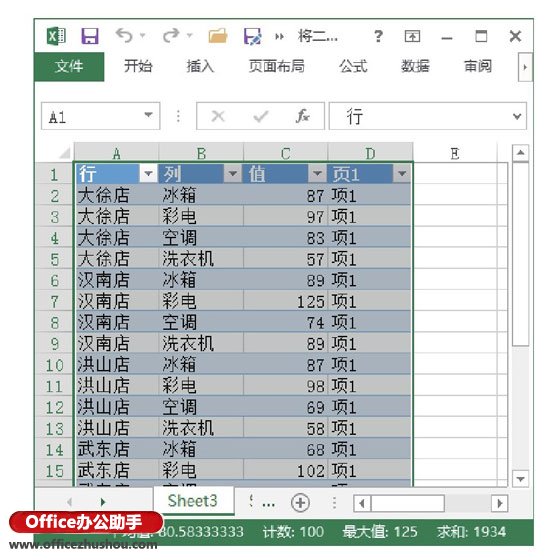Open the redo history dropdown arrow
The image size is (560, 560).
190,35
